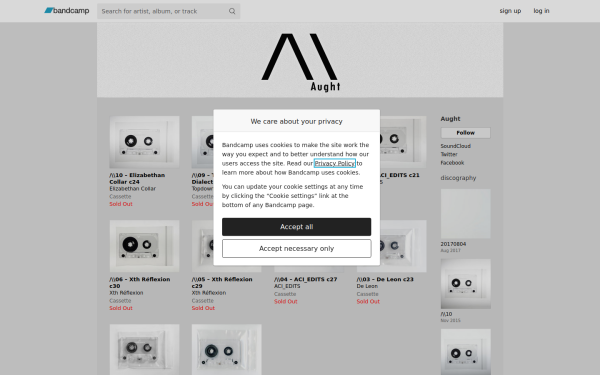Open the /\\05 - Xth Réflexion c29 title
Screen dimensions: 600x375
click(222, 282)
